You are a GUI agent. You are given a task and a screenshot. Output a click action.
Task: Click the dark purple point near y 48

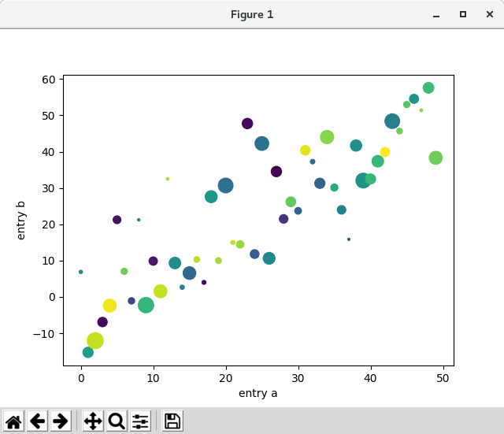click(247, 124)
